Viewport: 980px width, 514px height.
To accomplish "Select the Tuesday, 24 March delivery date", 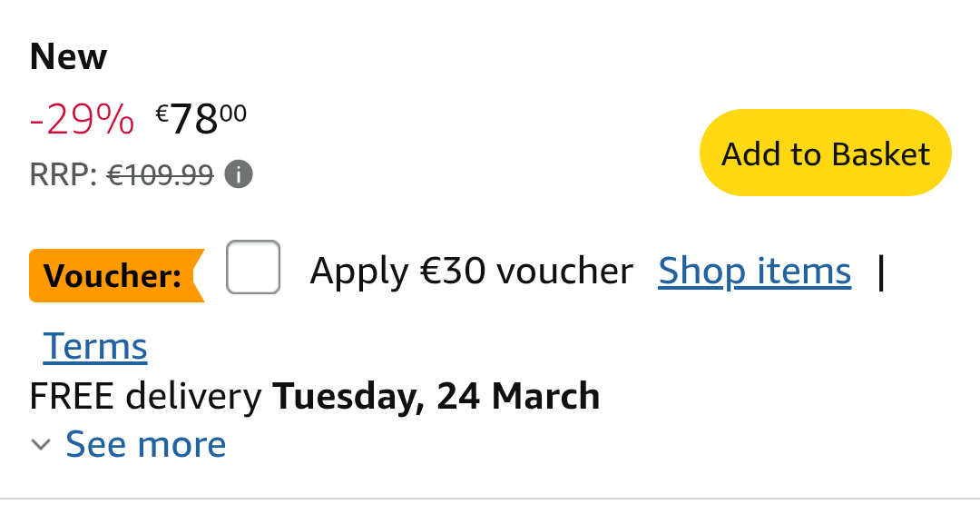I will point(436,397).
